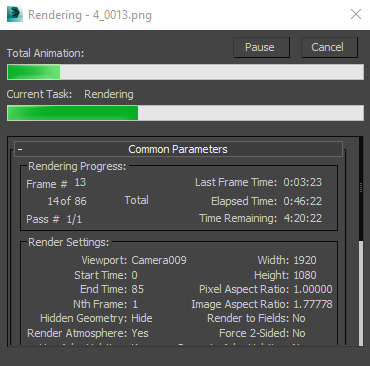Click the Time Remaining value 4:20:22

302,218
